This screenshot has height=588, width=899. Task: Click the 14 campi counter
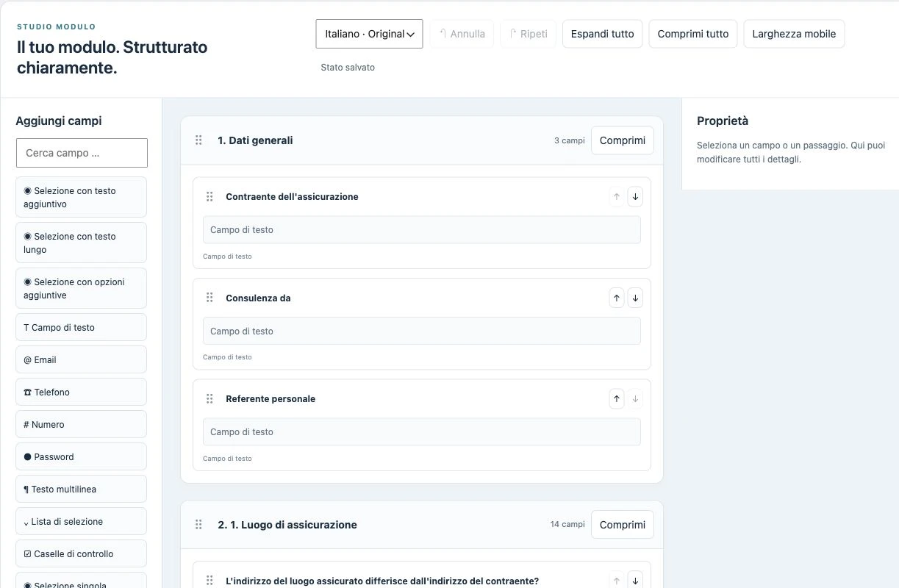point(567,525)
